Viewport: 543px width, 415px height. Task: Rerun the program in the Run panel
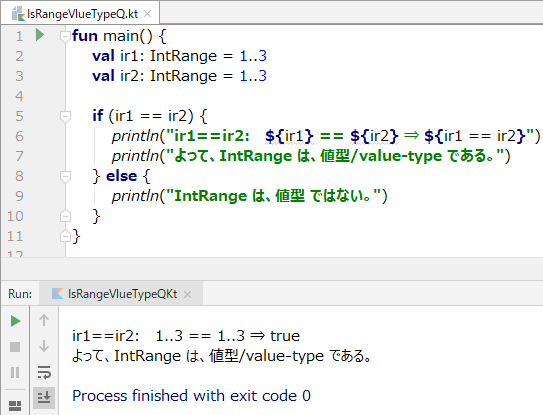pos(15,321)
